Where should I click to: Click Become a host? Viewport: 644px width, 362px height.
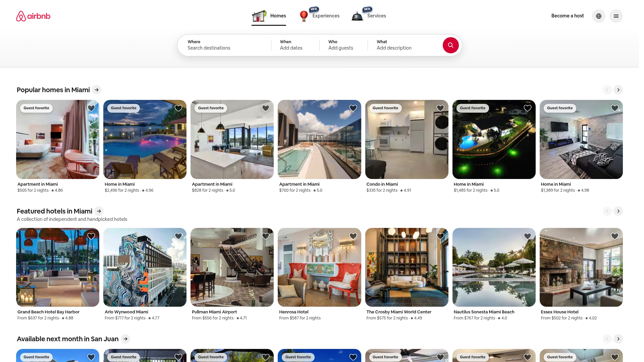pos(568,16)
